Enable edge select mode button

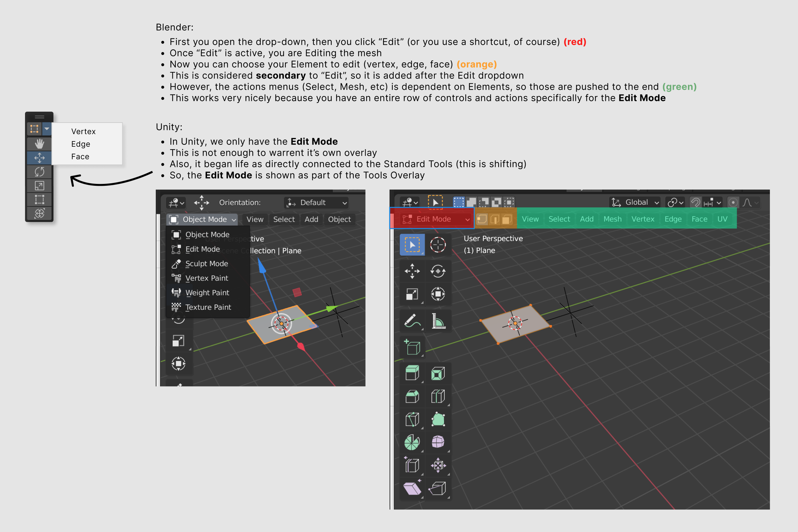coord(494,219)
